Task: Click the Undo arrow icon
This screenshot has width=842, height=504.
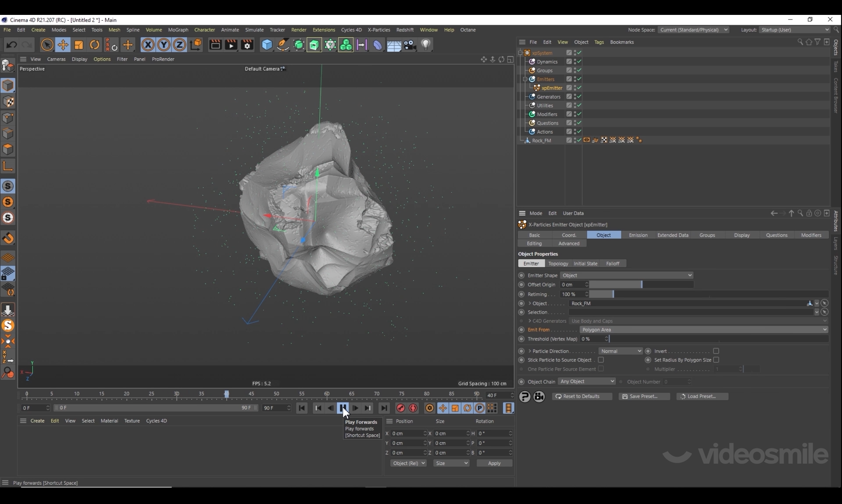Action: click(12, 45)
